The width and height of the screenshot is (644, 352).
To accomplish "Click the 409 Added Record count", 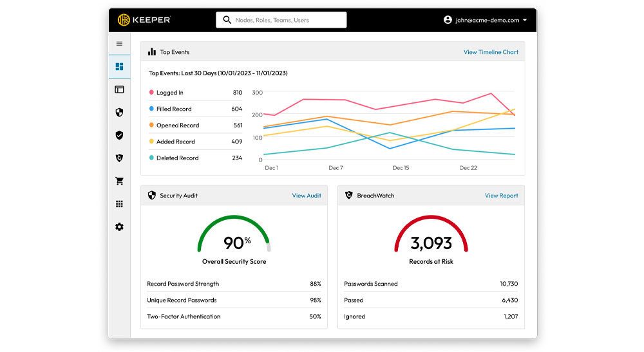I will [236, 142].
